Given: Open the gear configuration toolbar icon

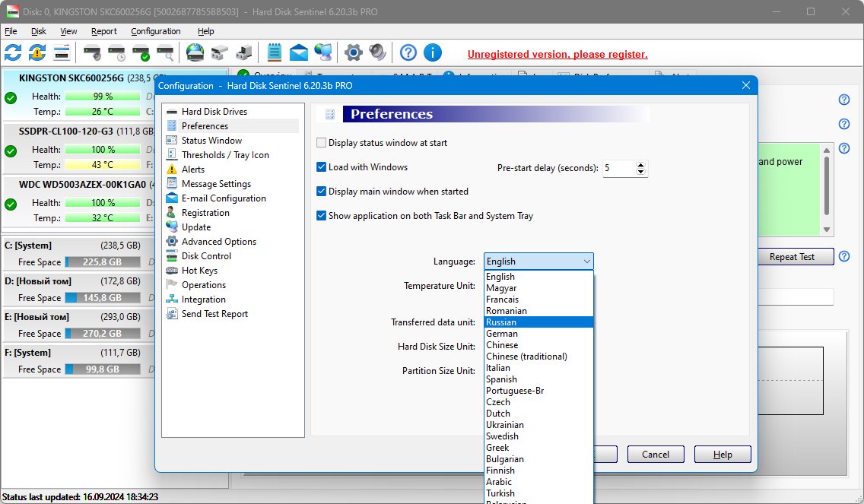Looking at the screenshot, I should click(x=353, y=52).
